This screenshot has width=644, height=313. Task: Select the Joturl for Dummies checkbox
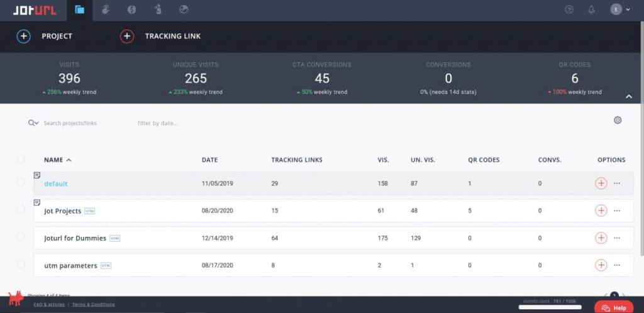tap(21, 237)
